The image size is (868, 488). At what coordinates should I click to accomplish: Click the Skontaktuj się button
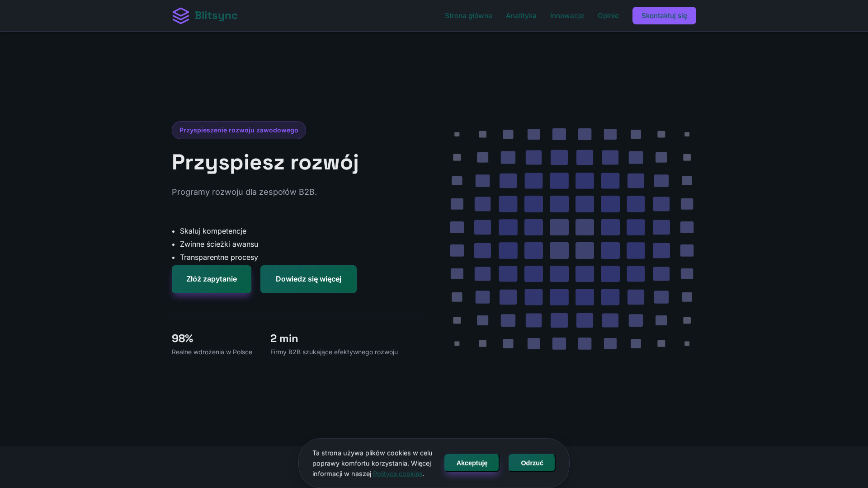click(x=664, y=16)
